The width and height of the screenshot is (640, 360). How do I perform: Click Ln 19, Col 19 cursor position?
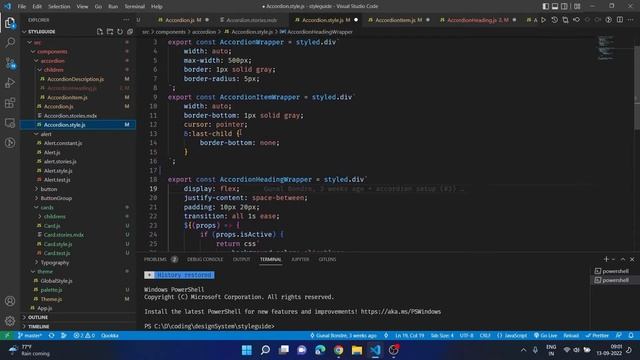(409, 336)
